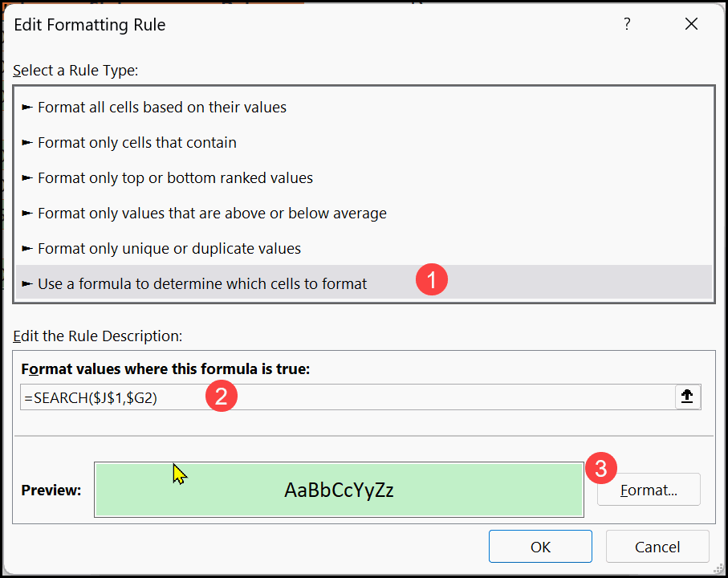Click the green AaBbCcYyZz preview box
This screenshot has width=728, height=578.
(339, 490)
